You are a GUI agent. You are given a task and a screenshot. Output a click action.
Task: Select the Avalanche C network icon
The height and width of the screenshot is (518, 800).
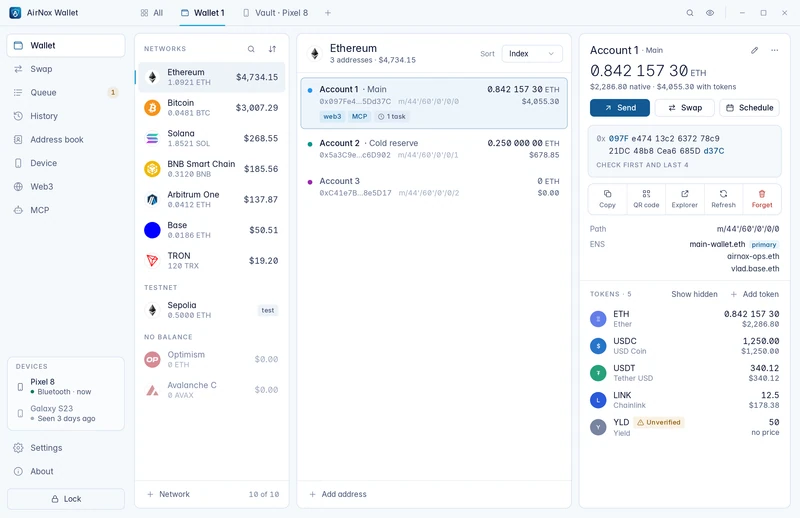tap(152, 390)
